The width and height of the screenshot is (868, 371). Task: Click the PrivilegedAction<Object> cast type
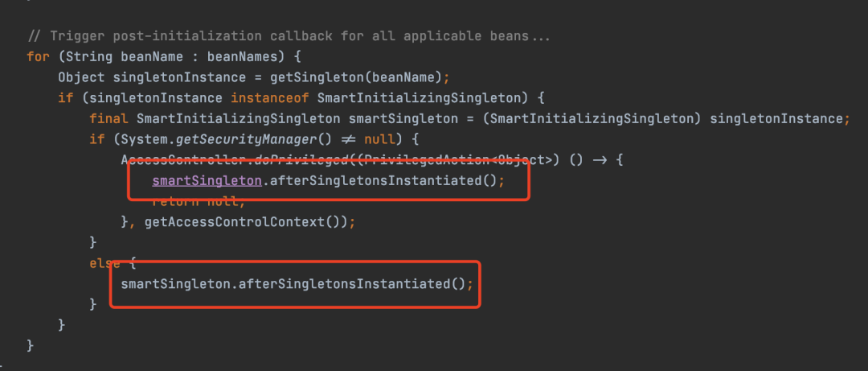450,160
